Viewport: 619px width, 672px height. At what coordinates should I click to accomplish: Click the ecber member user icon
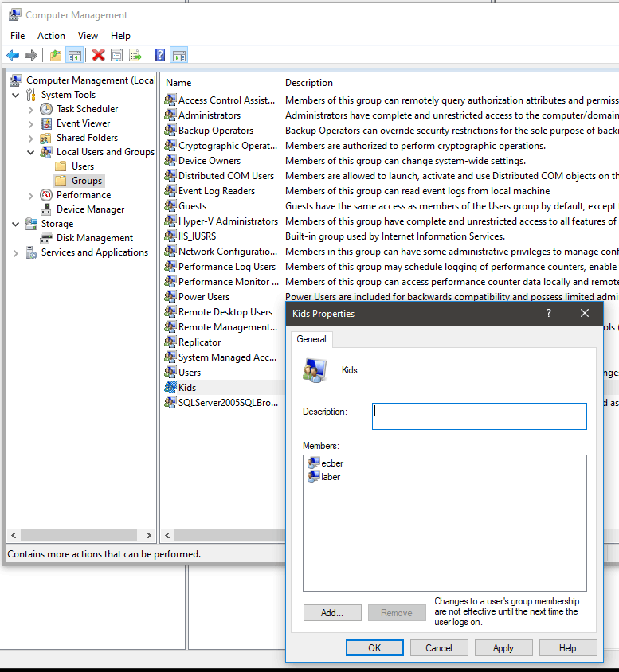tap(314, 463)
